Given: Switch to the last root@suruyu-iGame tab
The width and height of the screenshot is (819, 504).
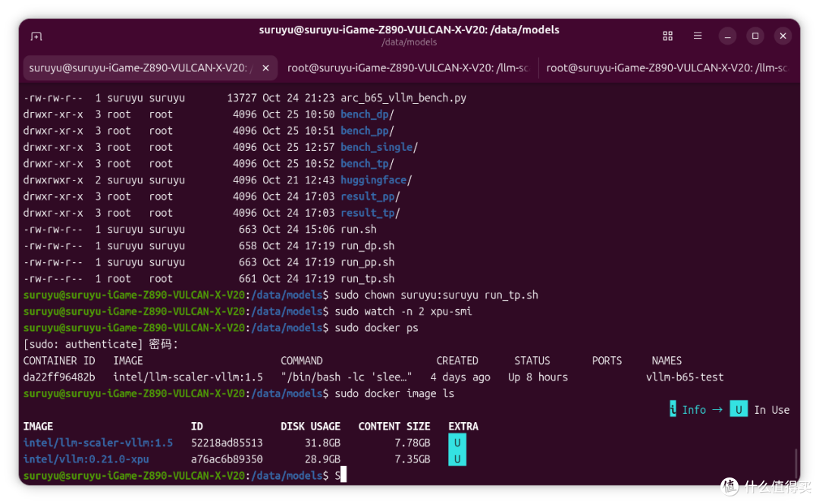Looking at the screenshot, I should [x=667, y=68].
